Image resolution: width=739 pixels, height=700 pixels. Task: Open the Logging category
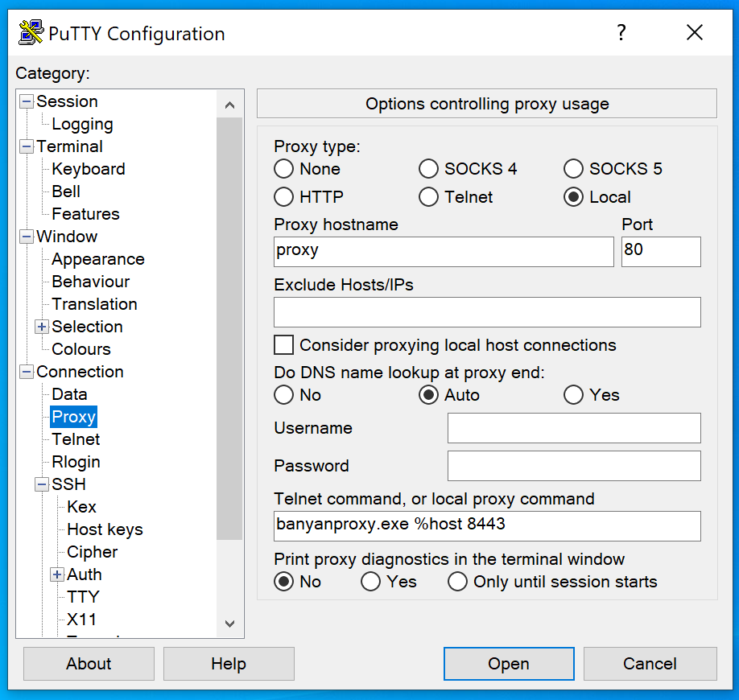pos(82,124)
